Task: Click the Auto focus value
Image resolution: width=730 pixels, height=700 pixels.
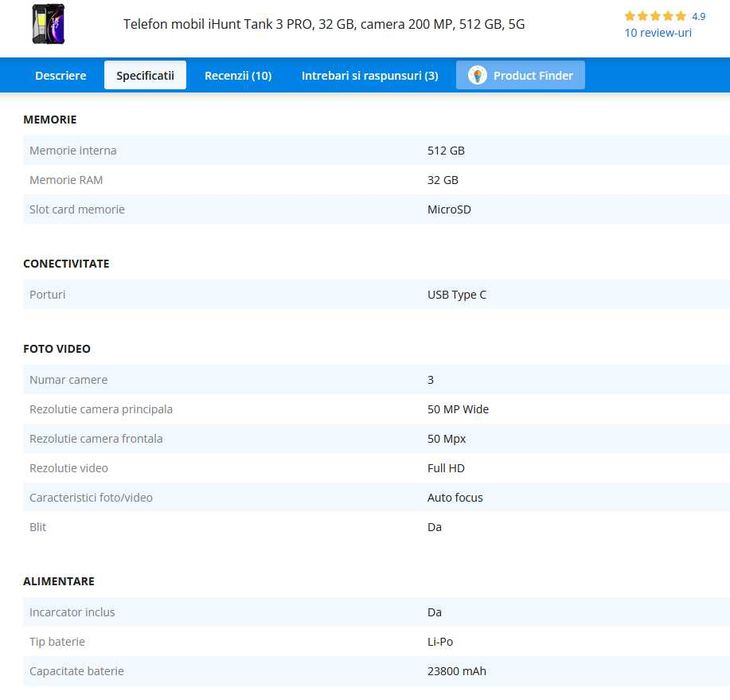Action: pyautogui.click(x=455, y=498)
